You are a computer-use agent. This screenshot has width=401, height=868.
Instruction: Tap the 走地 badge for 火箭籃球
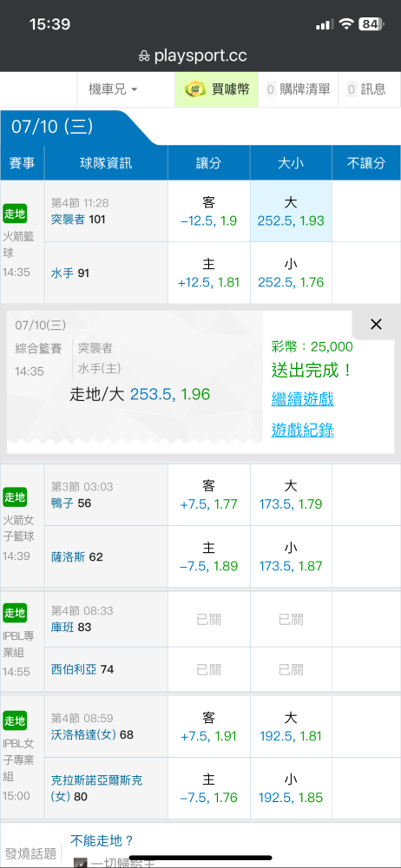point(15,214)
